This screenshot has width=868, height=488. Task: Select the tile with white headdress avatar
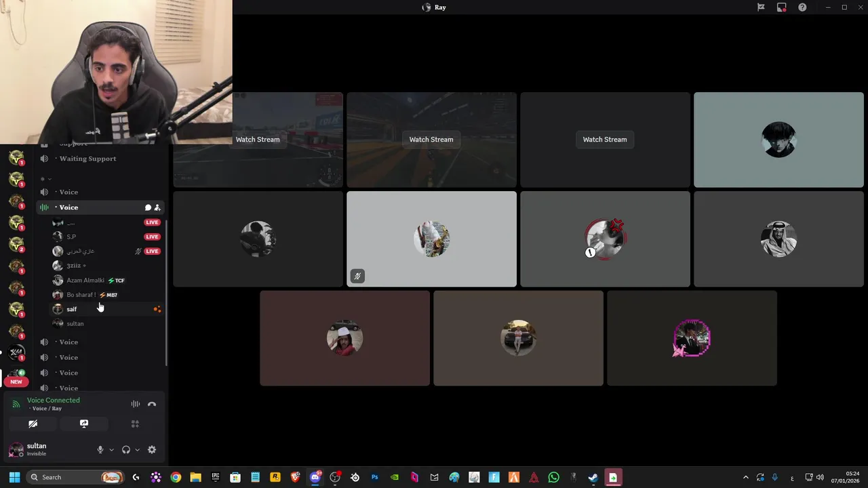point(778,239)
